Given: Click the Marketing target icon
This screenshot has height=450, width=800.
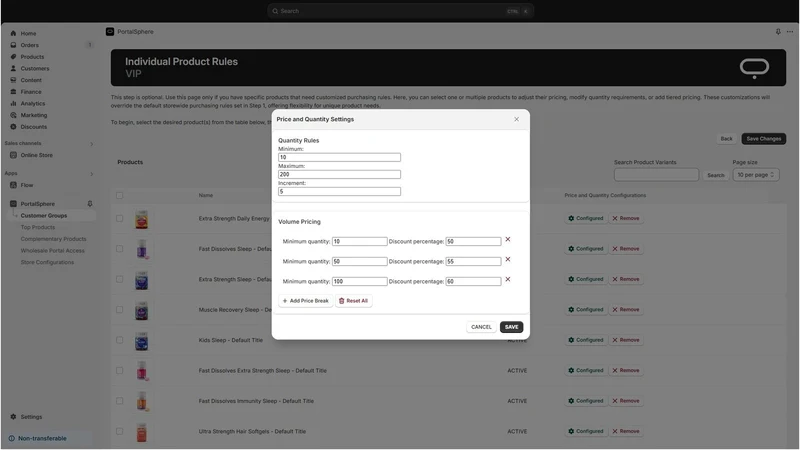Looking at the screenshot, I should pos(13,115).
